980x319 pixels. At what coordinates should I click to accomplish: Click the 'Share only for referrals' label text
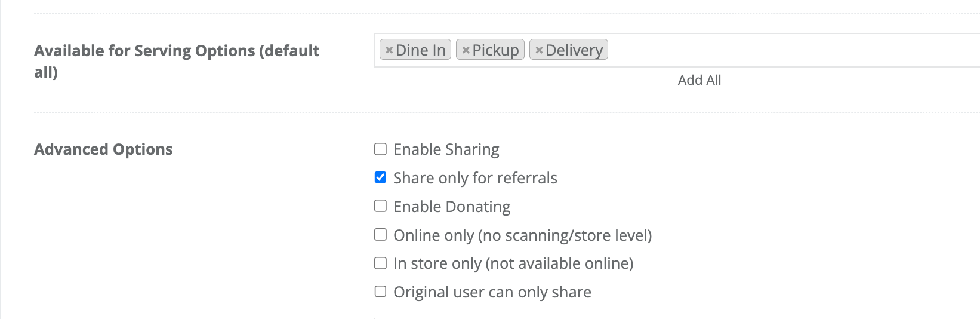click(475, 178)
